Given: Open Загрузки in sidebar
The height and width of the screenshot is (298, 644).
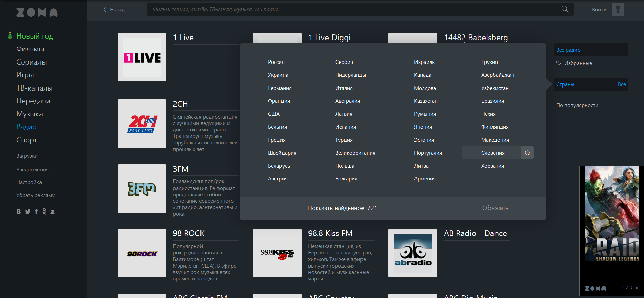Looking at the screenshot, I should click(x=27, y=156).
